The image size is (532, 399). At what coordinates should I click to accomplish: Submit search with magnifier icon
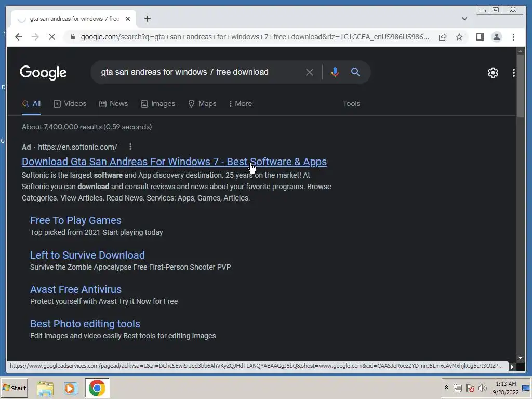(x=355, y=72)
